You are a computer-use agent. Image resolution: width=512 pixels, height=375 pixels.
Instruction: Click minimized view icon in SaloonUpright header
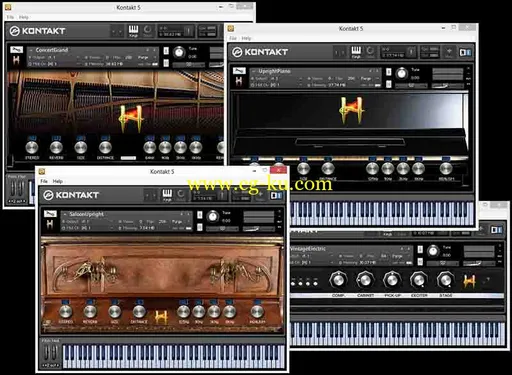pyautogui.click(x=276, y=195)
